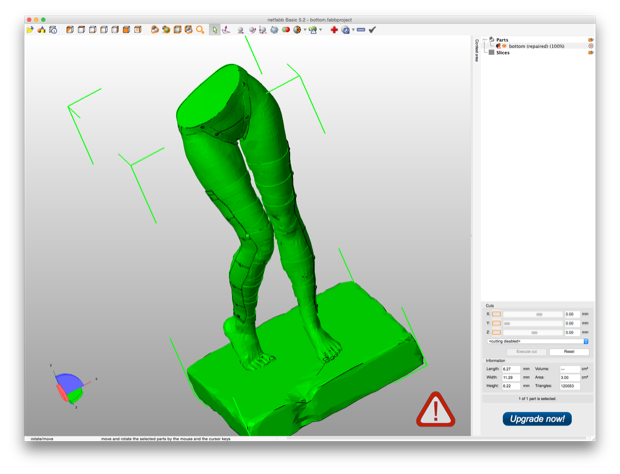The image size is (620, 474).
Task: Click the blue ruler measuring icon
Action: [361, 30]
